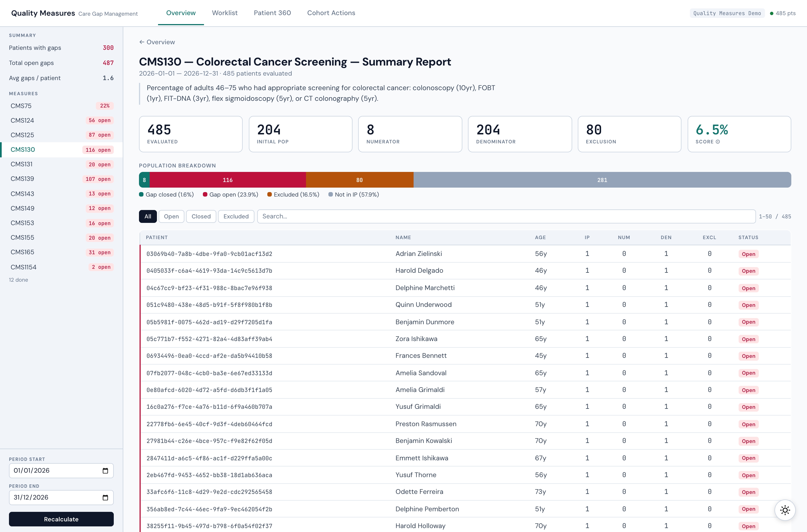This screenshot has width=807, height=532.
Task: Click Total open gaps summary row
Action: (61, 63)
